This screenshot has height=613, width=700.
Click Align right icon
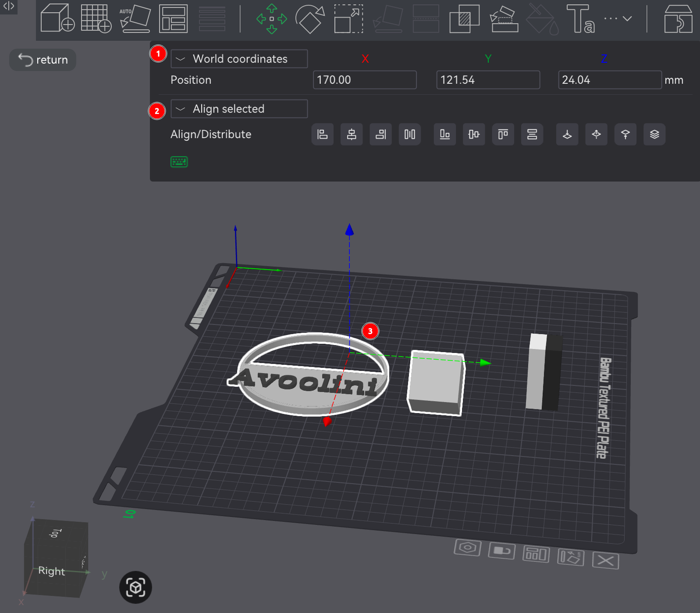click(x=381, y=134)
